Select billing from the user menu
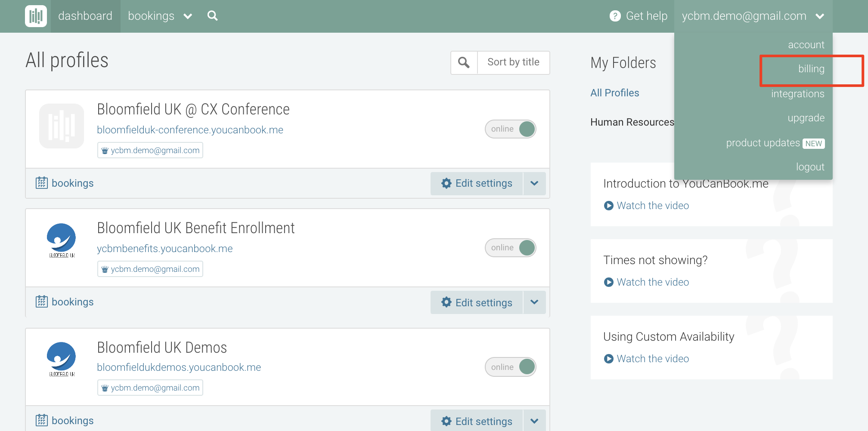 (811, 69)
